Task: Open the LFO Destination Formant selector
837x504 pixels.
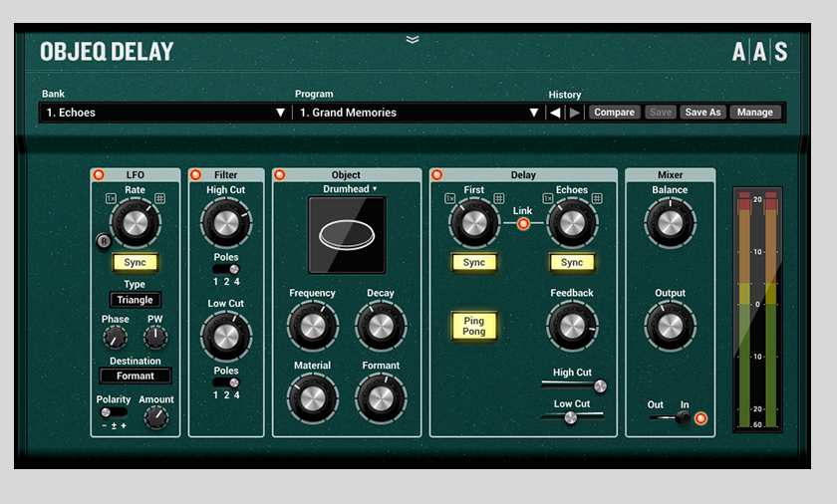Action: click(136, 376)
